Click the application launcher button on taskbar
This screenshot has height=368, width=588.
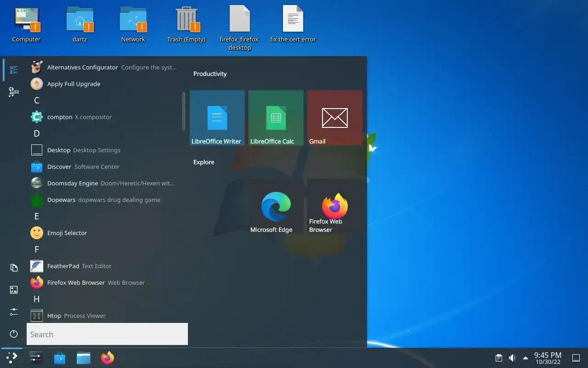(12, 358)
